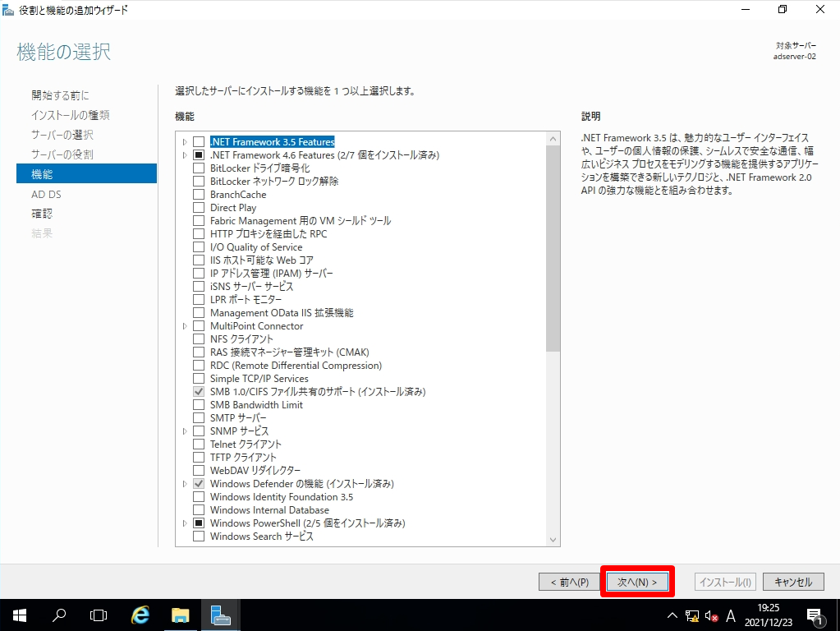The width and height of the screenshot is (840, 631).
Task: Select SMB Bandwidth Limit row
Action: [x=256, y=405]
